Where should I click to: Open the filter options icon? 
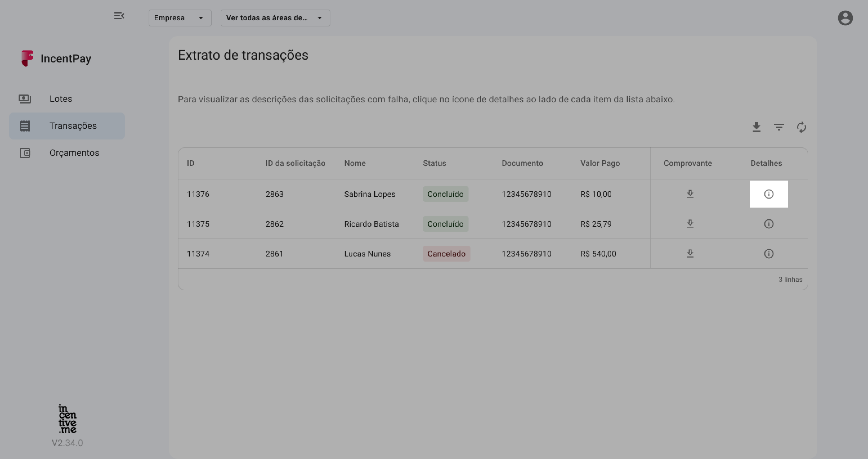tap(779, 127)
